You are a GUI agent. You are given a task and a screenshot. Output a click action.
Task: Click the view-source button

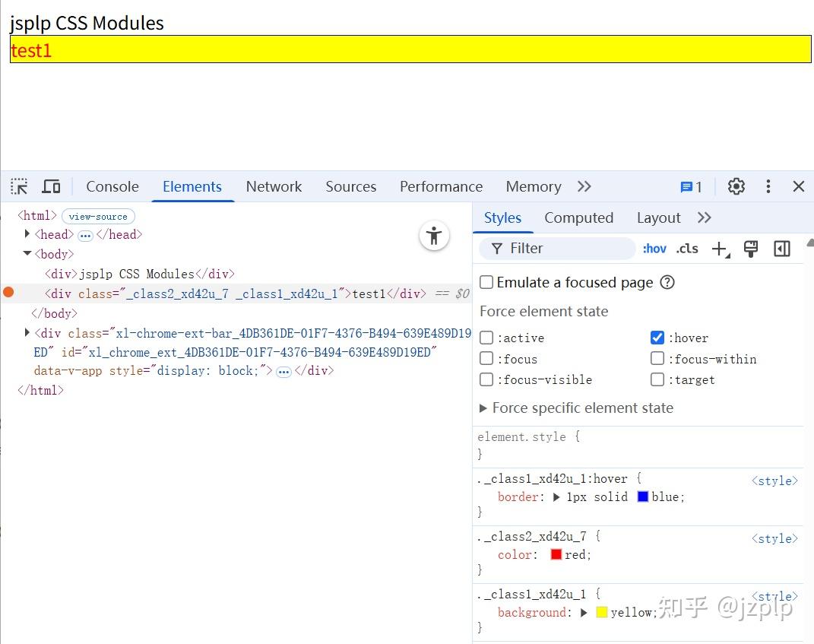click(98, 216)
